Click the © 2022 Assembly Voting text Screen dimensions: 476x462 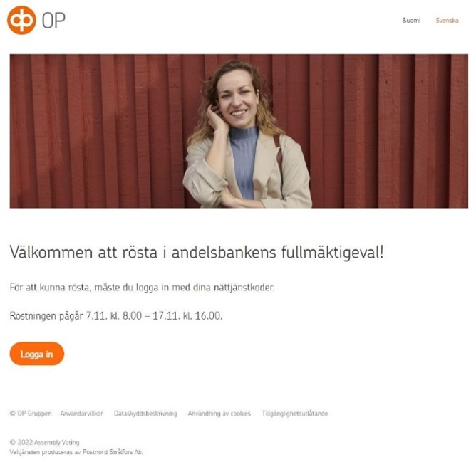click(x=44, y=442)
